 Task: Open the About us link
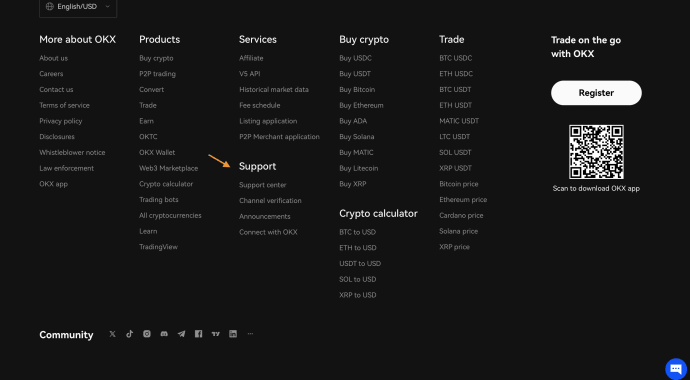(54, 58)
